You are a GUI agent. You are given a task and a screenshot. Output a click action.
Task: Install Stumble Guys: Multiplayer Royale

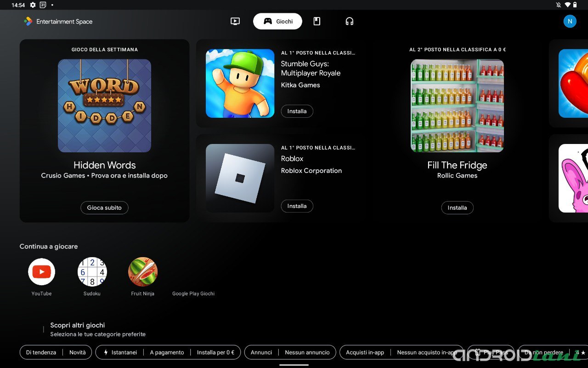tap(297, 111)
